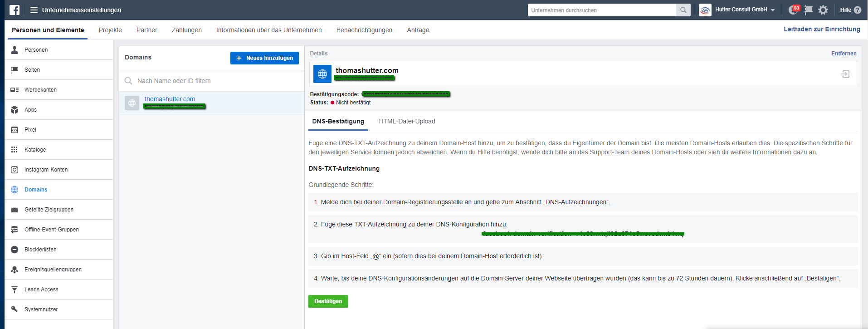Viewport: 868px width, 329px height.
Task: Select the DNS-Bestätigung tab
Action: (x=338, y=121)
